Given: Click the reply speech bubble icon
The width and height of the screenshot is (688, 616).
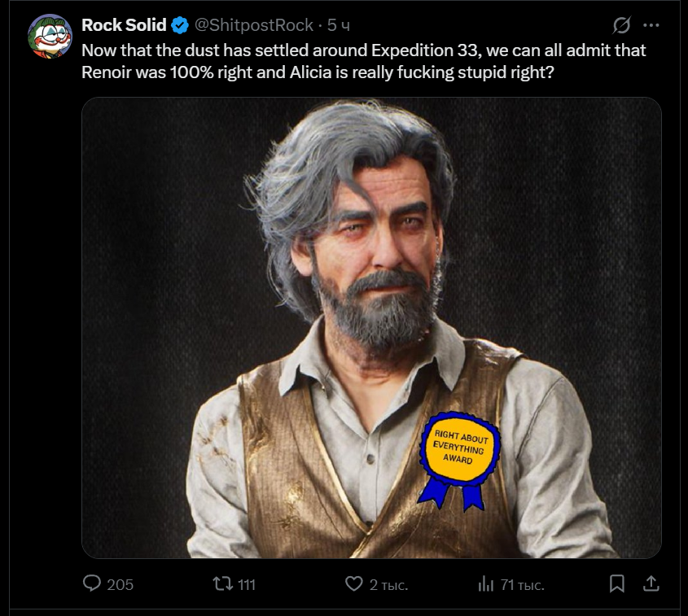Looking at the screenshot, I should (x=94, y=583).
